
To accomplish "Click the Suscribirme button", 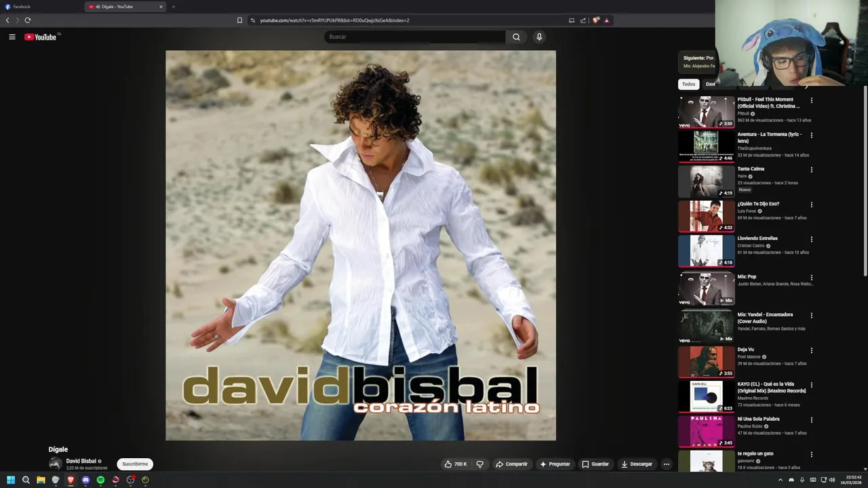I will pyautogui.click(x=135, y=464).
